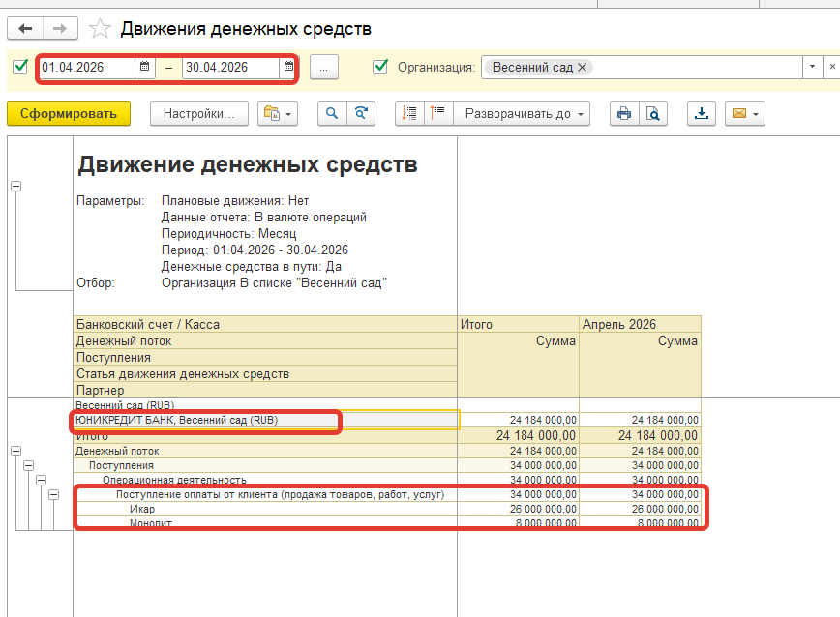The width and height of the screenshot is (840, 617).
Task: Click the save report download icon
Action: 702,113
